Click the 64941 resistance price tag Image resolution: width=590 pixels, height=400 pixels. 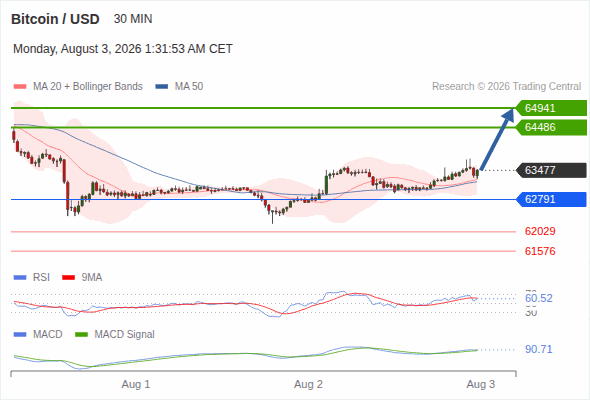point(551,108)
